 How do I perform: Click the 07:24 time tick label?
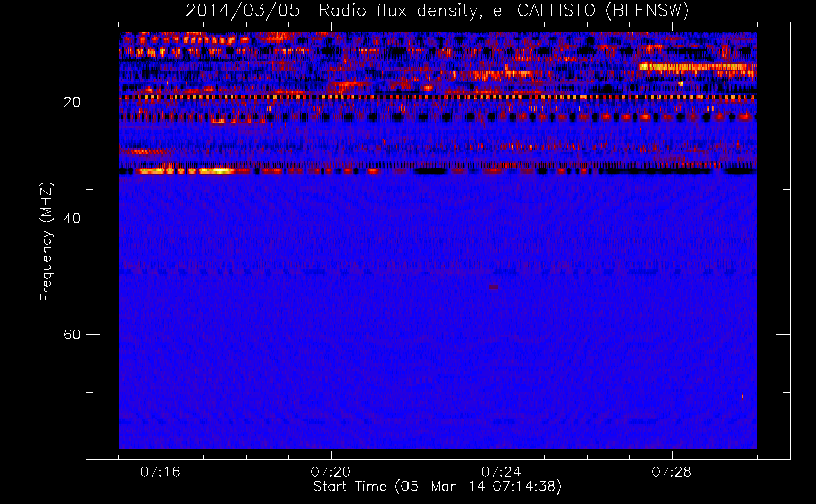coord(501,472)
